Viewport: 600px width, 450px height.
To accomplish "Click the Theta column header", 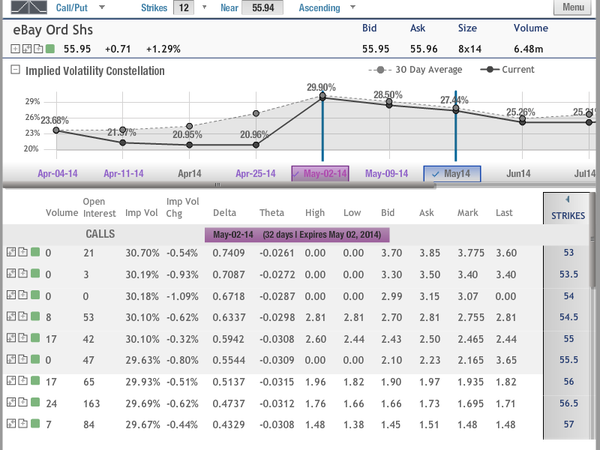I will tap(272, 213).
